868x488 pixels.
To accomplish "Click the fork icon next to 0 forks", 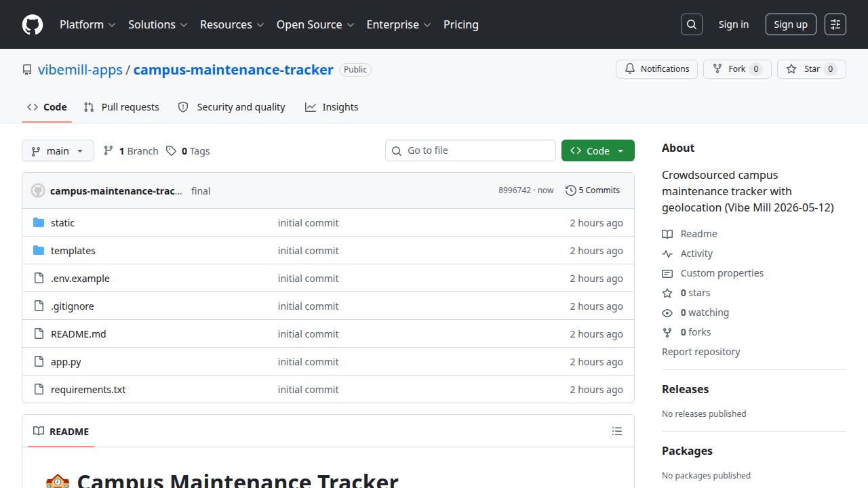I will pos(667,332).
